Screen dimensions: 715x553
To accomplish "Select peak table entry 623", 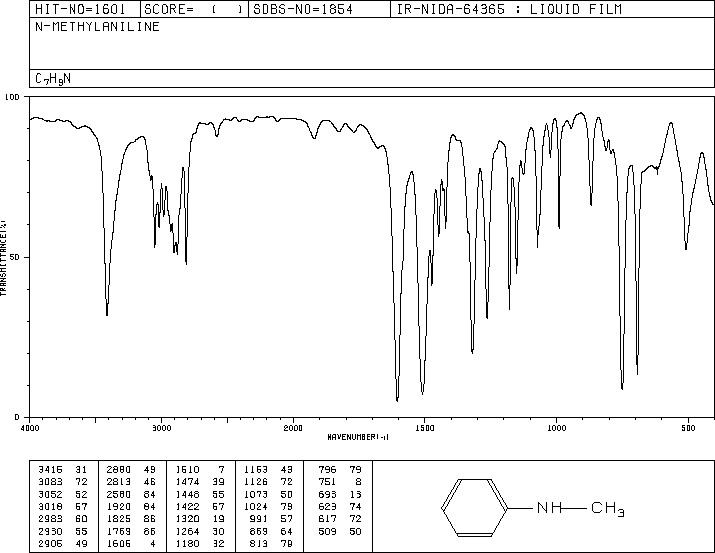I will point(327,506).
